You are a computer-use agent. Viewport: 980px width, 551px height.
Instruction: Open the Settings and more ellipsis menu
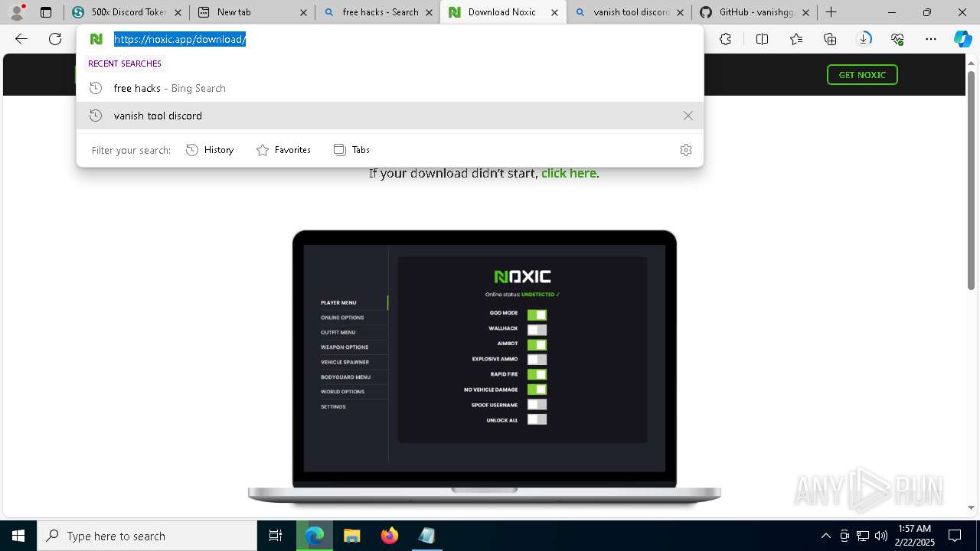click(x=931, y=39)
